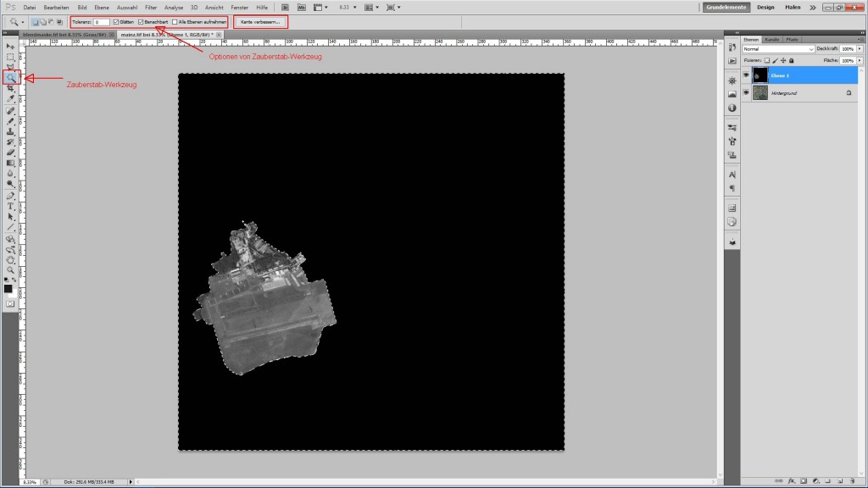Open the Filter menu

(x=151, y=7)
